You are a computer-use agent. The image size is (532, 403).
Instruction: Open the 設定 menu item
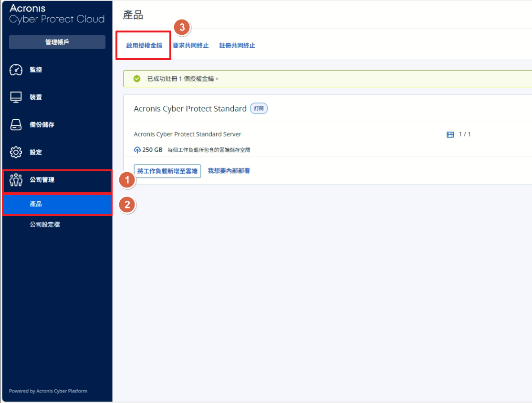57,152
